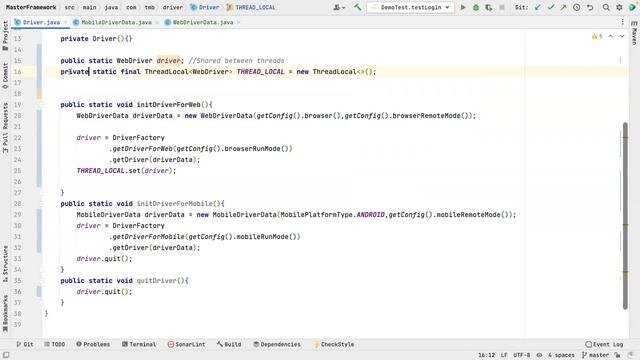Open the Commit tool window
The width and height of the screenshot is (640, 360).
(5, 76)
